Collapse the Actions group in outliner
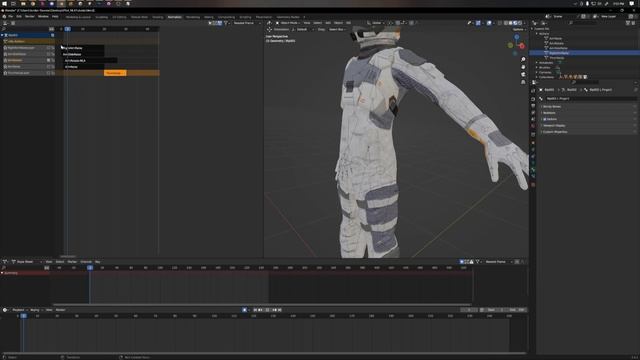 (x=537, y=34)
